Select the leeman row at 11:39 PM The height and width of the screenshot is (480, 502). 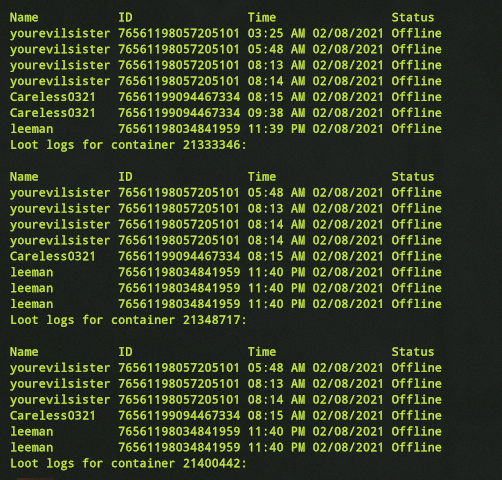[226, 129]
